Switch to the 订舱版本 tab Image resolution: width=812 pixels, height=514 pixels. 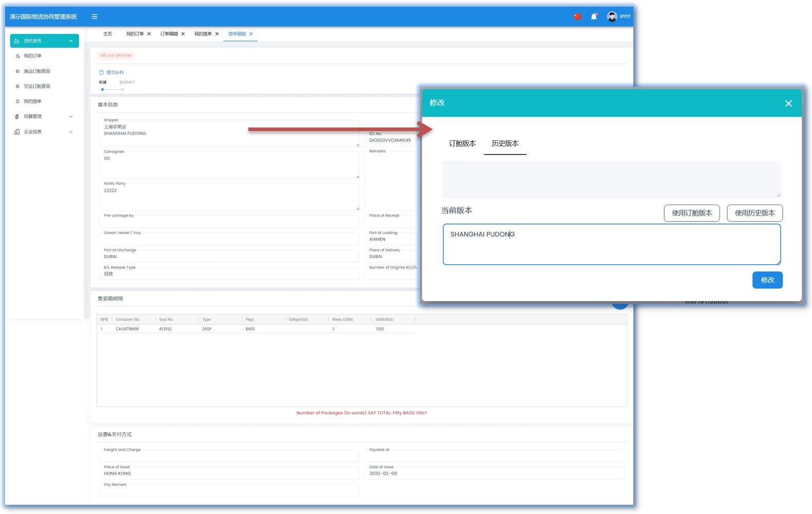point(462,143)
